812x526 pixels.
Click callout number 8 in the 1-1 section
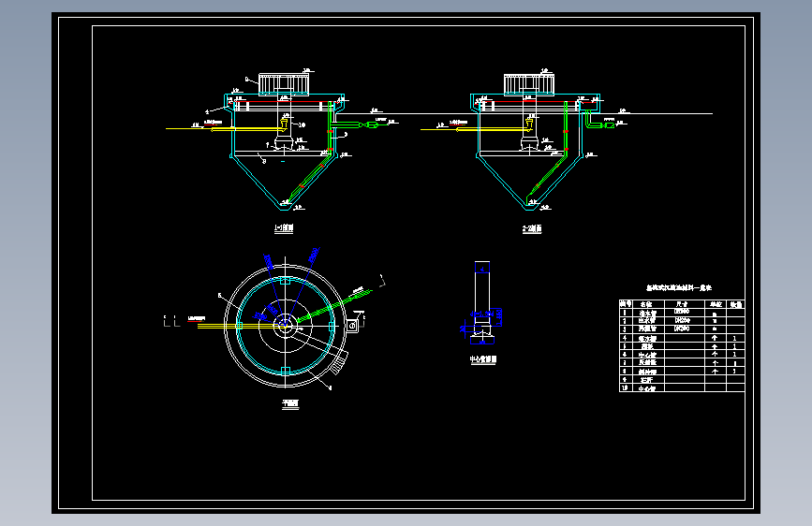pos(264,162)
